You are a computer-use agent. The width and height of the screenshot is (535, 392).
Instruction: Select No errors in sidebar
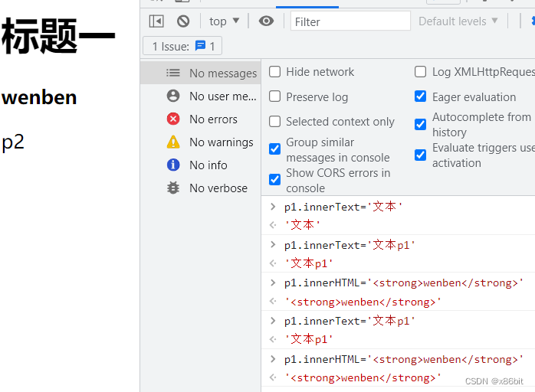point(200,119)
